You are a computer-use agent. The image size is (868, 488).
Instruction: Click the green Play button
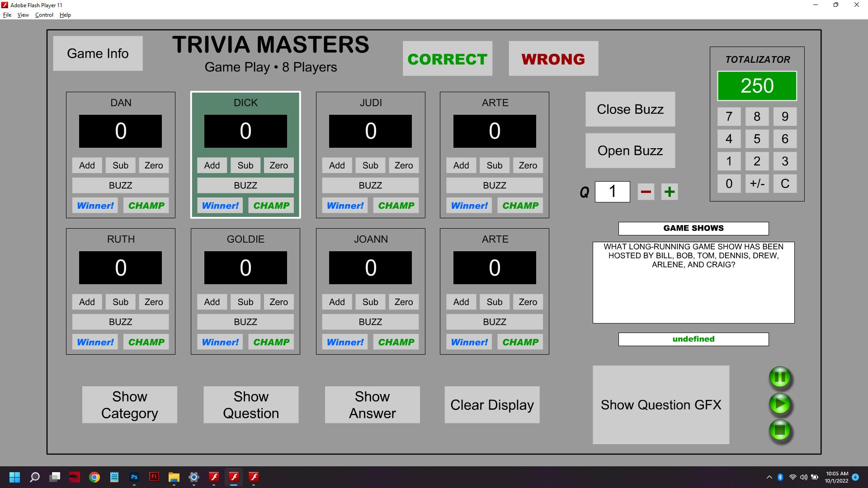tap(779, 404)
